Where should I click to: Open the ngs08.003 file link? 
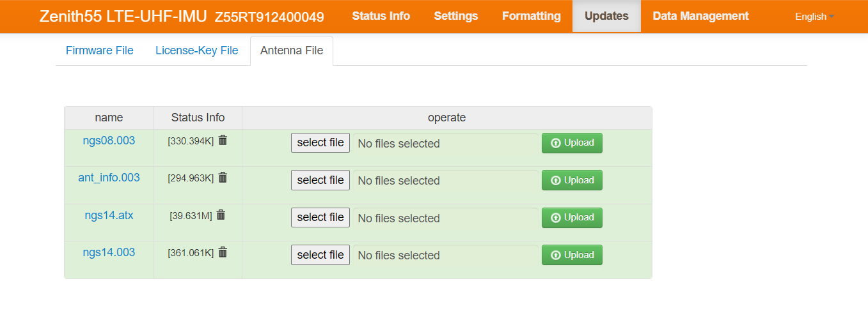(x=109, y=141)
